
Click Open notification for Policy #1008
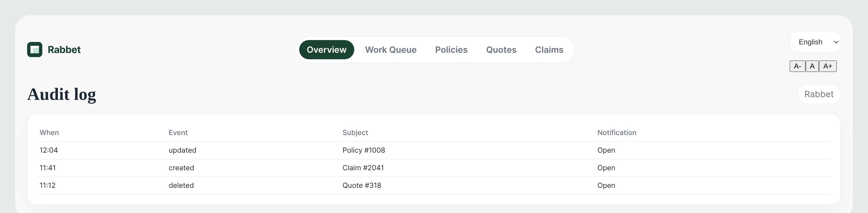[606, 150]
